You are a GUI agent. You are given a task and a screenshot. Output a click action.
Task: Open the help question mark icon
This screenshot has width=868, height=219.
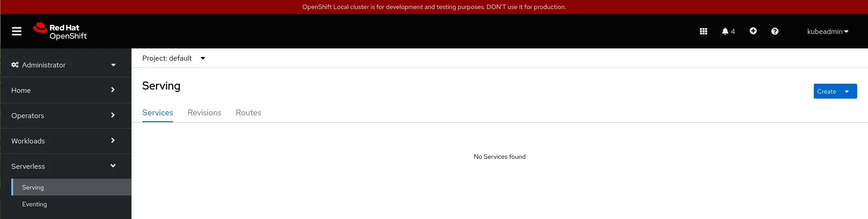click(774, 31)
